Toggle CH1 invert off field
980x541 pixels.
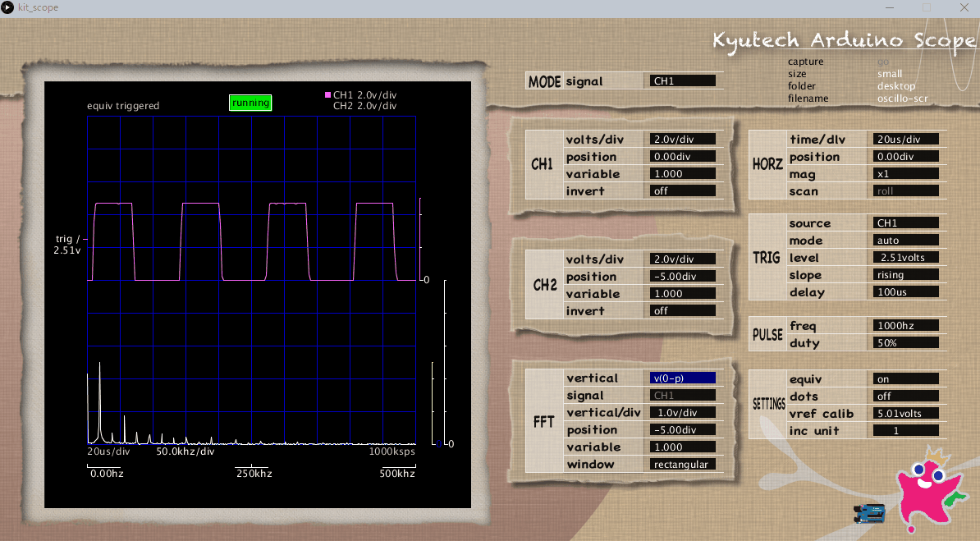click(683, 190)
